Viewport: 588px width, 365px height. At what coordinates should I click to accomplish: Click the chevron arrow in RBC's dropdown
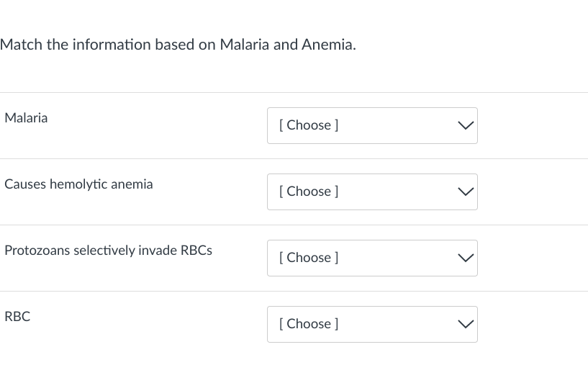click(x=466, y=324)
